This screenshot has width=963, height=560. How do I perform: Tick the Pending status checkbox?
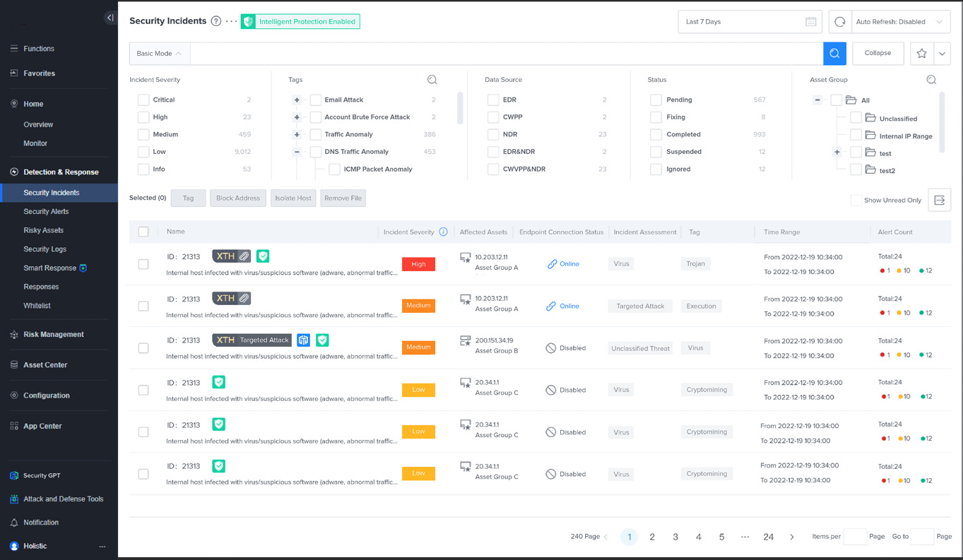[x=656, y=100]
